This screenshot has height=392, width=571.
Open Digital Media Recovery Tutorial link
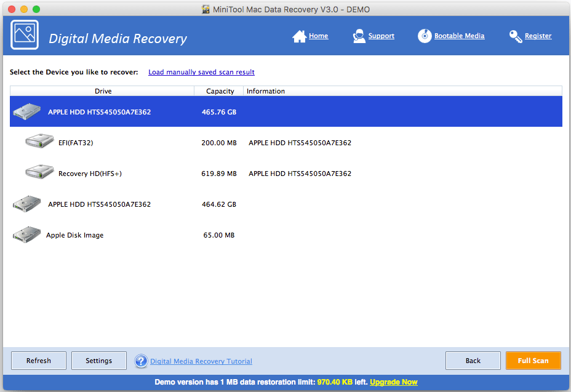201,361
